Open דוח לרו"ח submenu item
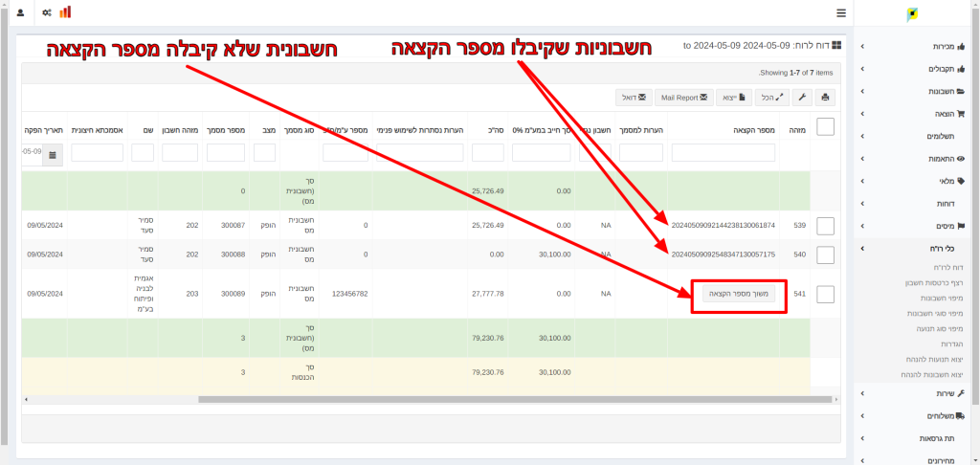The height and width of the screenshot is (465, 980). 948,268
